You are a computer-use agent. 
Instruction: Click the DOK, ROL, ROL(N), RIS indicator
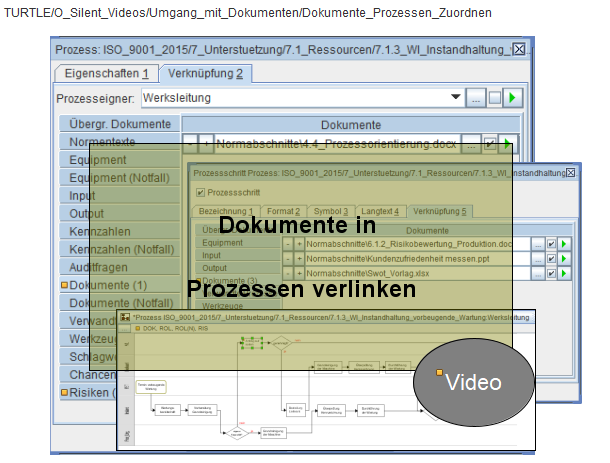[171, 328]
